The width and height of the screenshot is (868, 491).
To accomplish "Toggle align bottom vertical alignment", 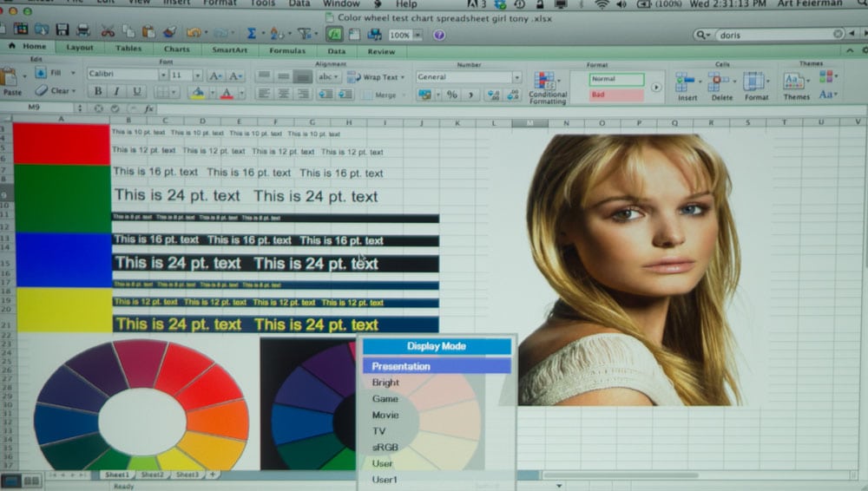I will point(303,76).
